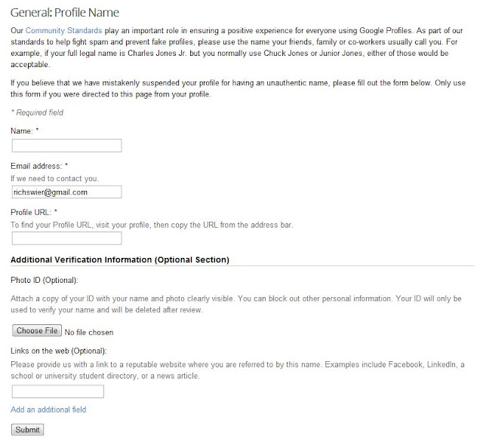Click the Profile URL input field

tap(67, 238)
